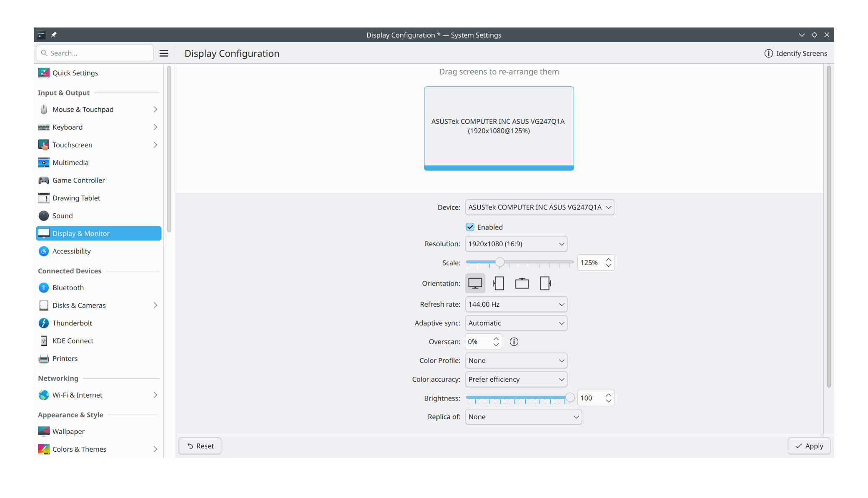Click the Thunderbolt icon
Viewport: 868px width, 498px height.
(x=44, y=323)
